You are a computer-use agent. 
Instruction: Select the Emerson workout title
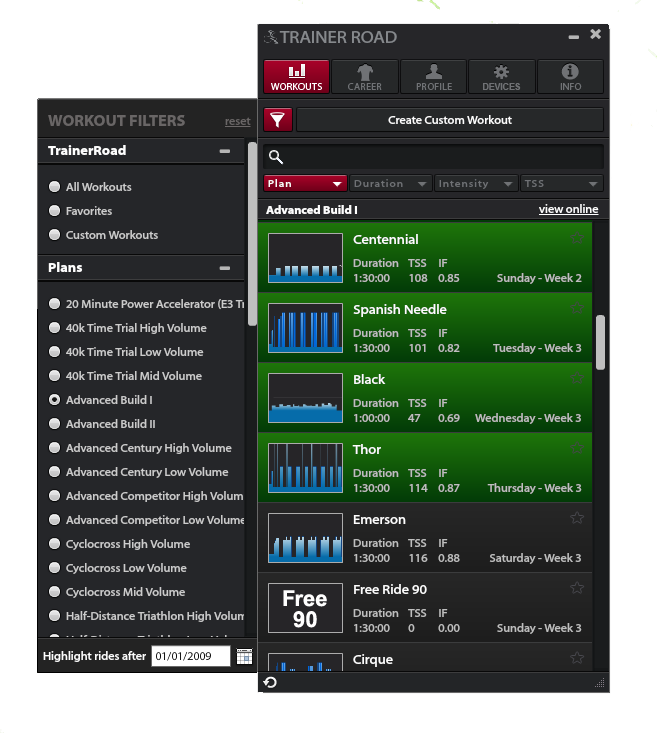[x=379, y=519]
